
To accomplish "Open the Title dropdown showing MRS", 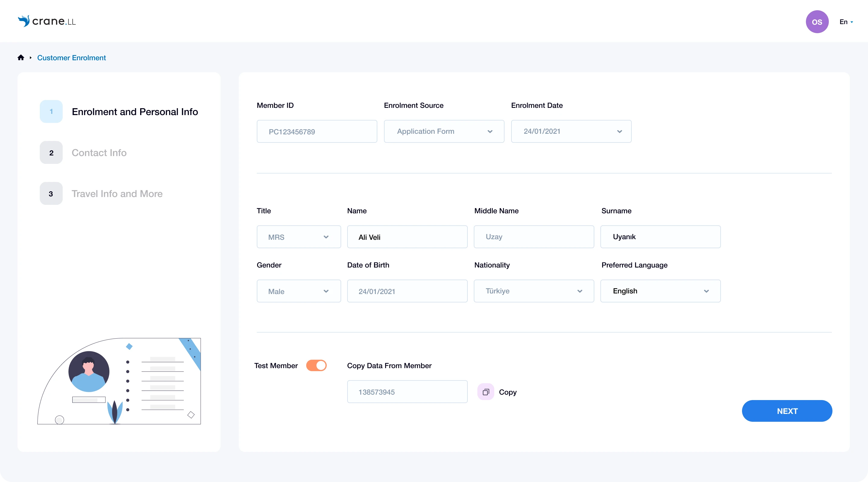I will pyautogui.click(x=299, y=237).
